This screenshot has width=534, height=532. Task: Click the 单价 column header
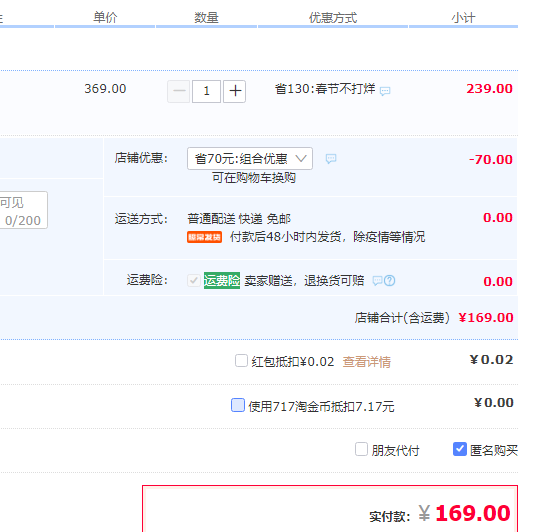[x=105, y=17]
